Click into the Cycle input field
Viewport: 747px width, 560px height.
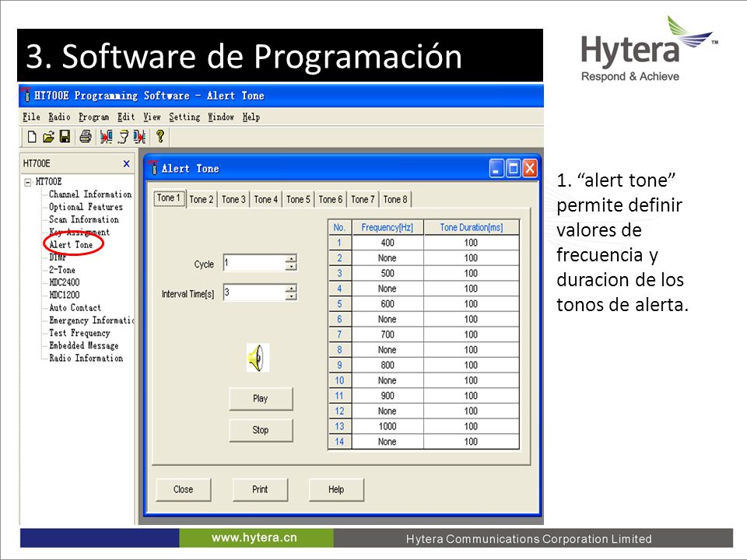tap(254, 263)
